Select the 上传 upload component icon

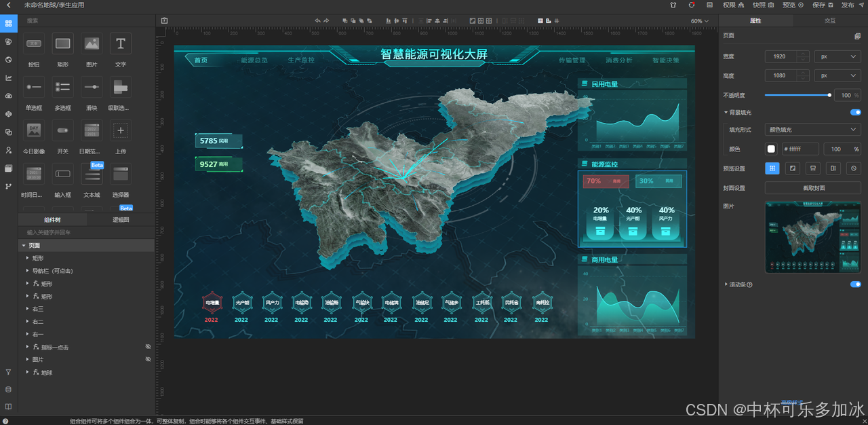pos(121,130)
